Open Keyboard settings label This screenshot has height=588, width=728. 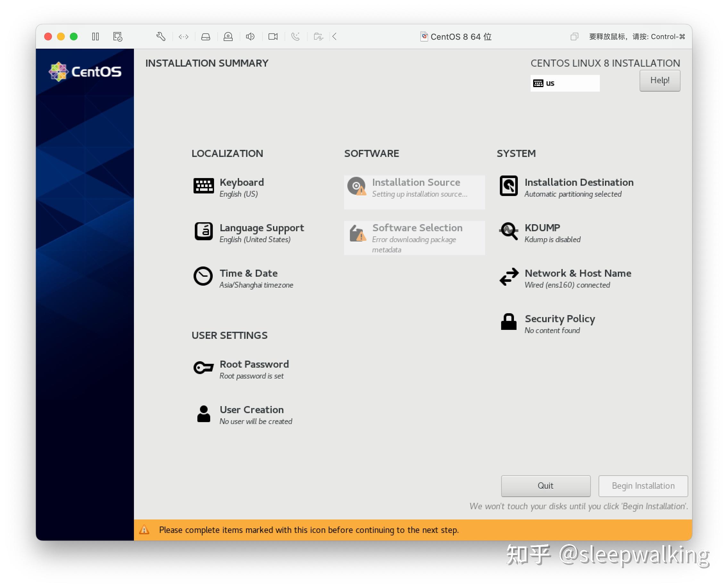(x=242, y=182)
